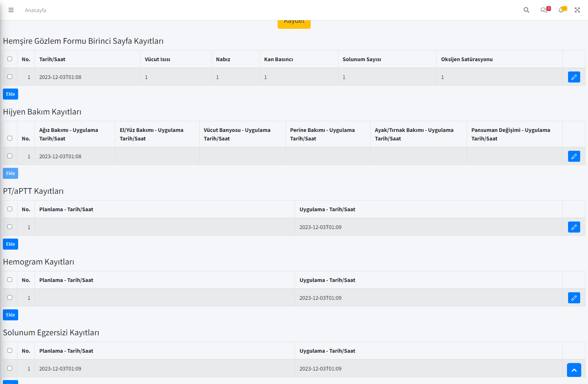Screen dimensions: 588x384
Task: Check row 1 in Hemogram table
Action: pyautogui.click(x=10, y=298)
